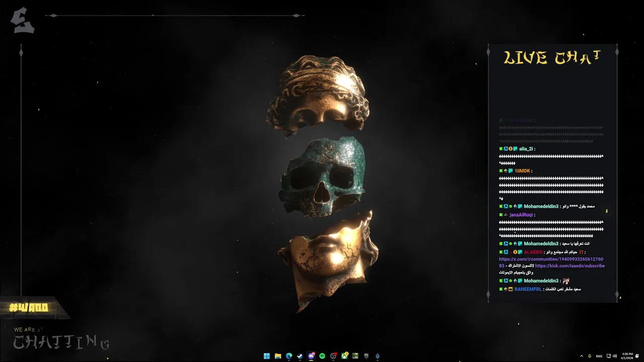Open the clock showing 3:28 PM
Image resolution: width=644 pixels, height=362 pixels.
(x=627, y=356)
